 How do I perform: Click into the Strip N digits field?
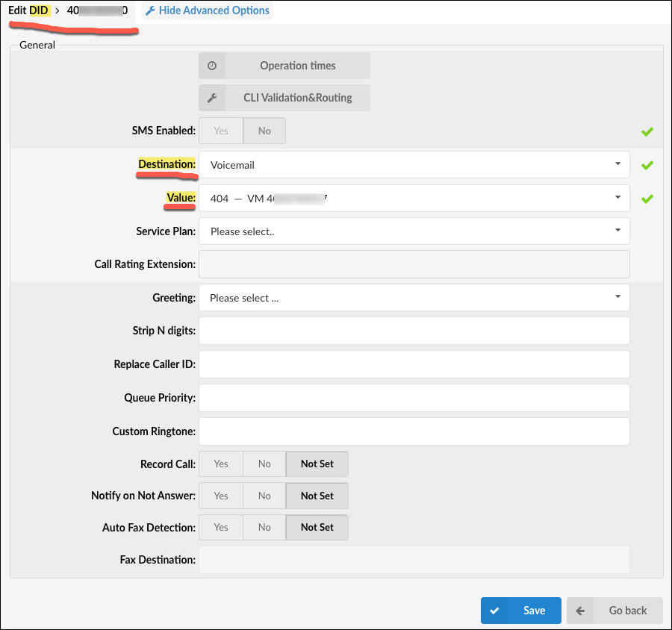[x=414, y=331]
